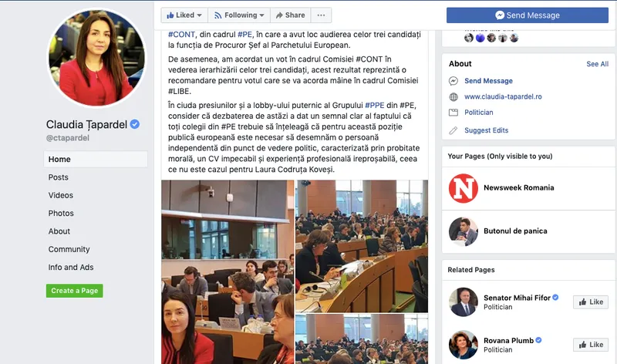This screenshot has width=617, height=364.
Task: Open the Share menu button
Action: tap(291, 15)
